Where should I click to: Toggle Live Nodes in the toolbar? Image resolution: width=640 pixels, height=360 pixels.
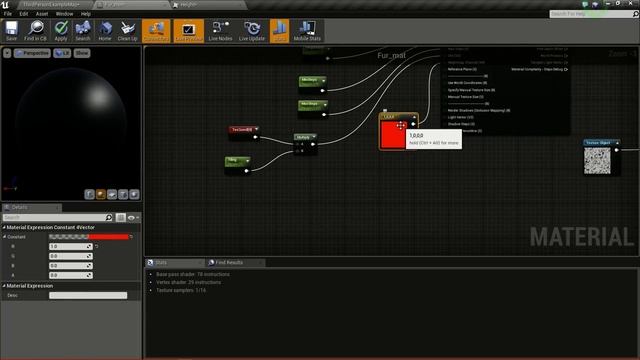point(220,31)
